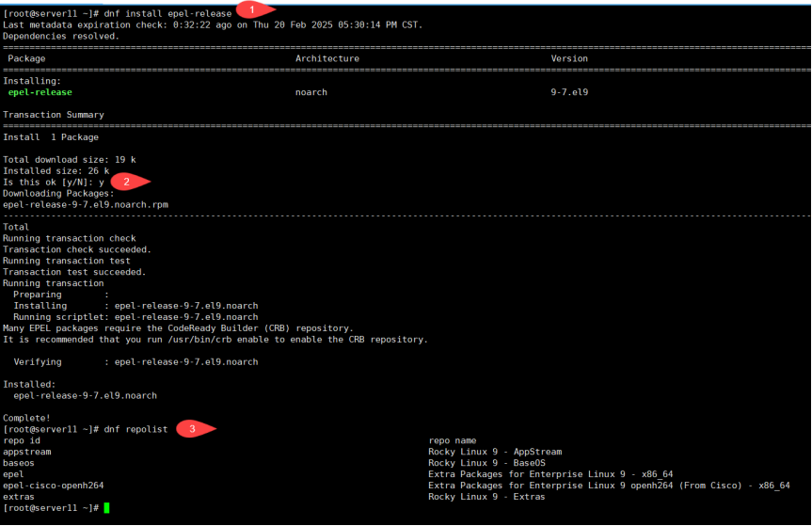Screen dimensions: 812x526
Task: Click the Architecture column header
Action: click(326, 58)
